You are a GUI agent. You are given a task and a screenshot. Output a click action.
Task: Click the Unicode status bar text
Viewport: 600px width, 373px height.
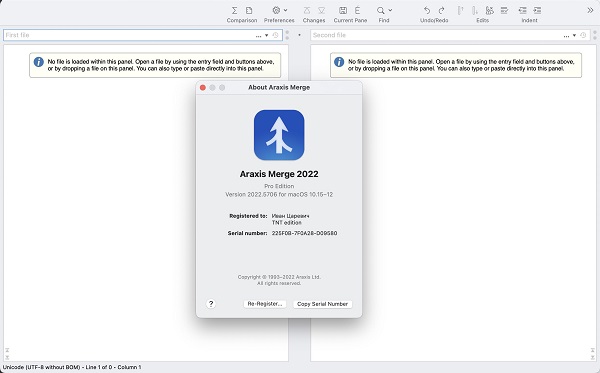pos(72,367)
